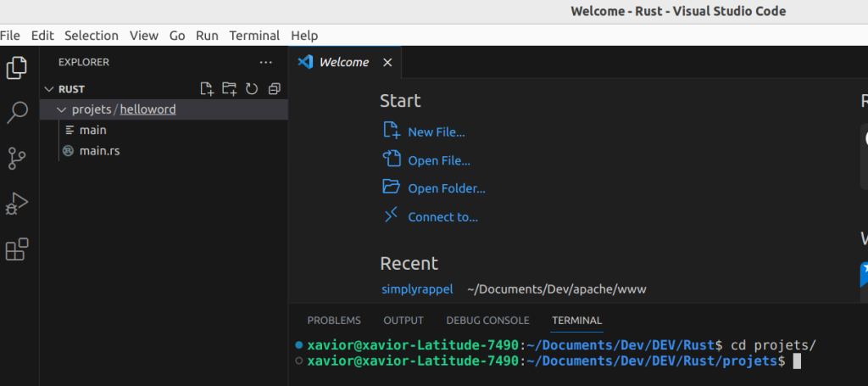Open the Edit menu
868x386 pixels.
[x=42, y=36]
